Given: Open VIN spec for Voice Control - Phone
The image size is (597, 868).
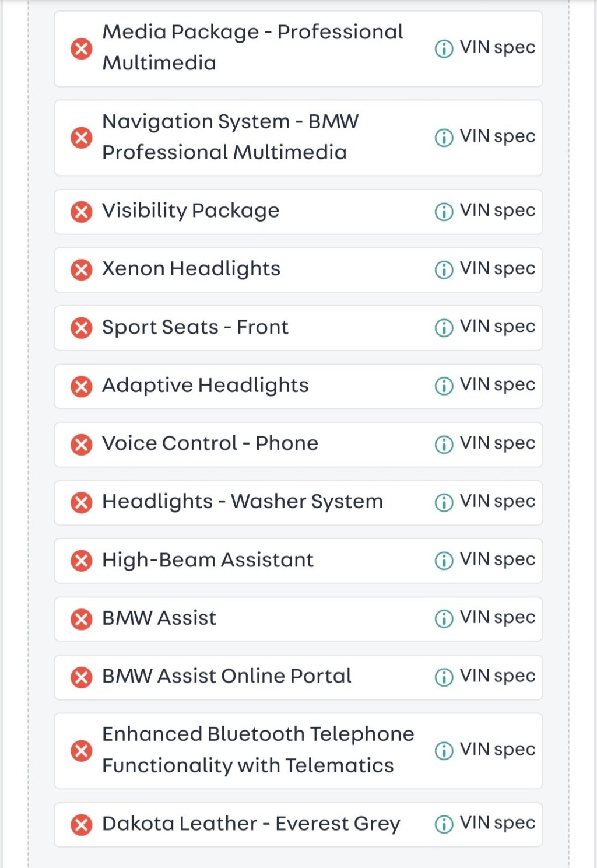Looking at the screenshot, I should (497, 443).
